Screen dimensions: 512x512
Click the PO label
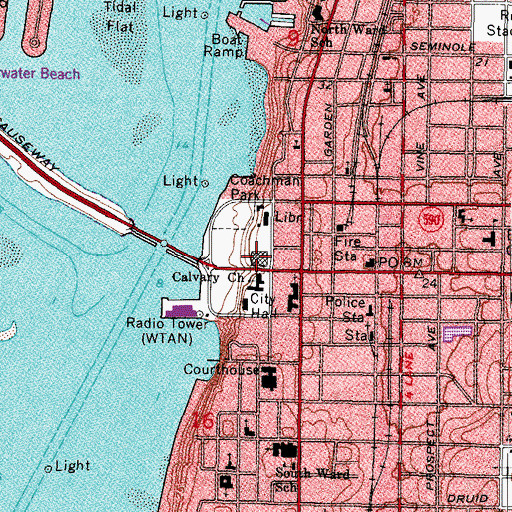(388, 263)
